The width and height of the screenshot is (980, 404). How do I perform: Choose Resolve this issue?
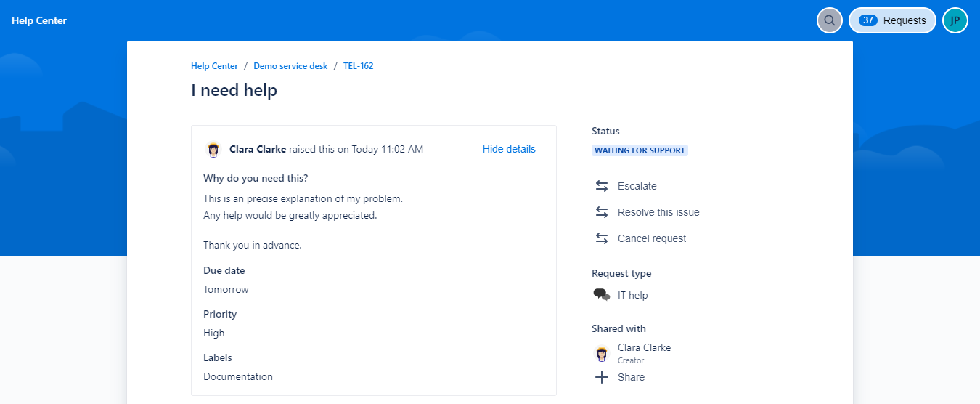(658, 212)
